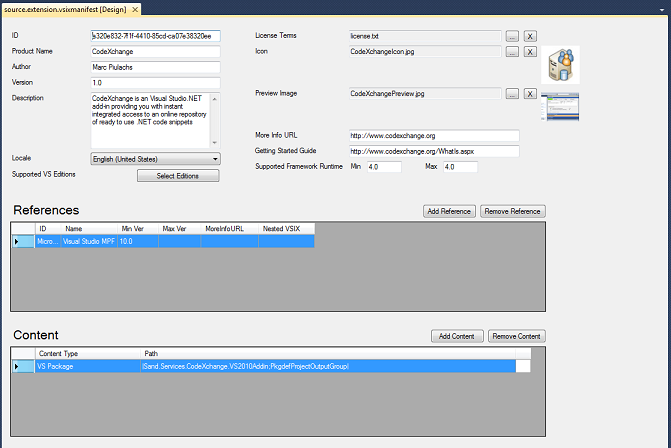The width and height of the screenshot is (671, 448).
Task: Click inside the Description text area
Action: 150,120
